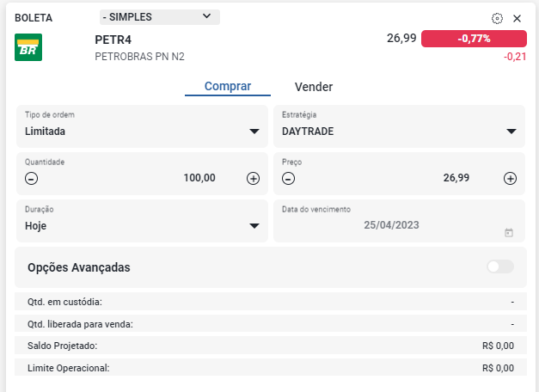Decrease Preço with minus icon

coord(288,179)
